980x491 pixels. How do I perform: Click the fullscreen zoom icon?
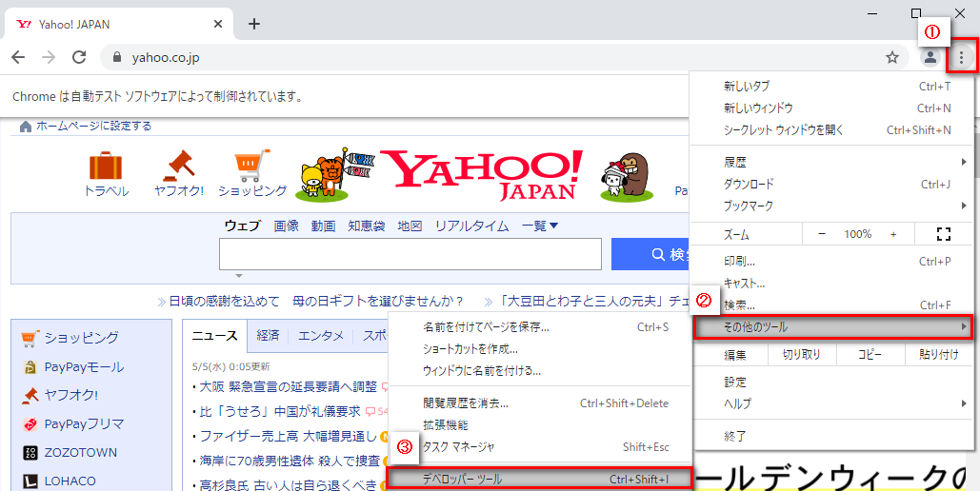click(944, 234)
